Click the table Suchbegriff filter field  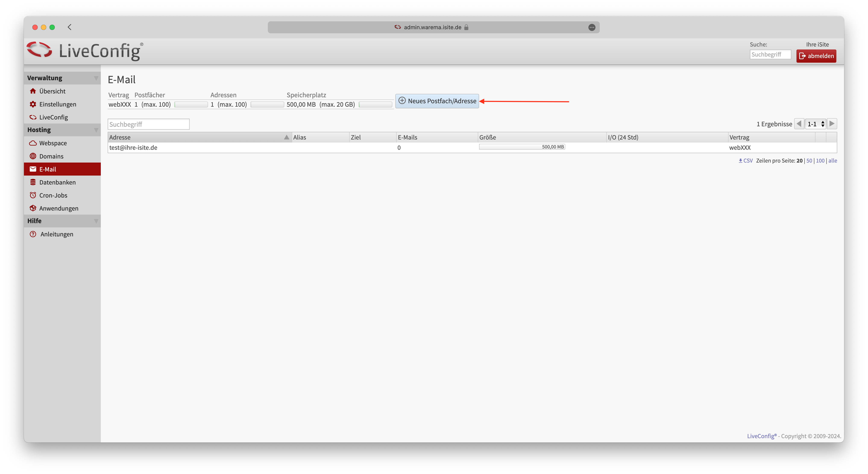point(148,124)
